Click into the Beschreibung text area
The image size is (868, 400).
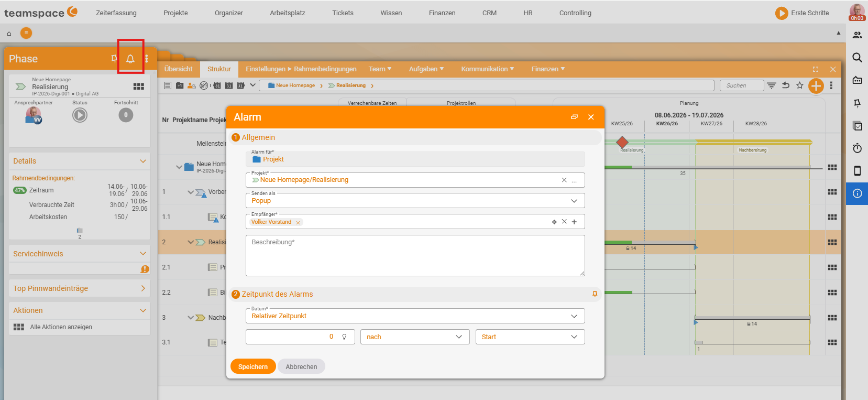tap(415, 255)
